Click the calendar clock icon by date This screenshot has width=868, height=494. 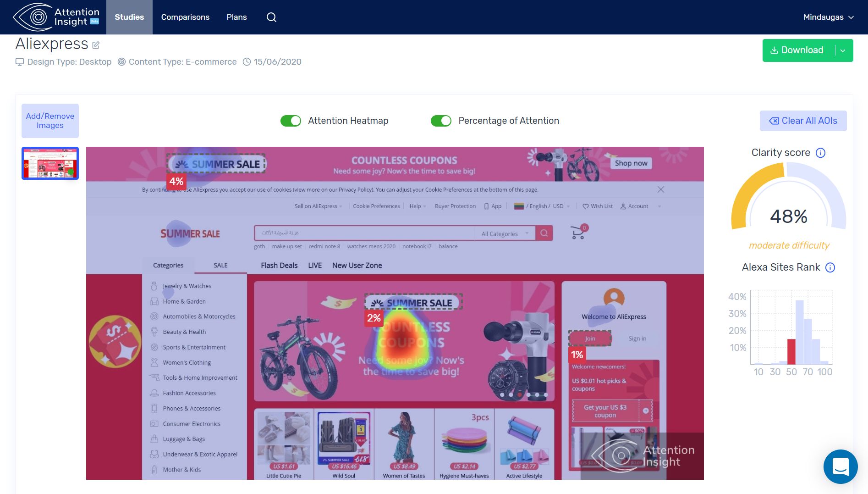tap(247, 61)
